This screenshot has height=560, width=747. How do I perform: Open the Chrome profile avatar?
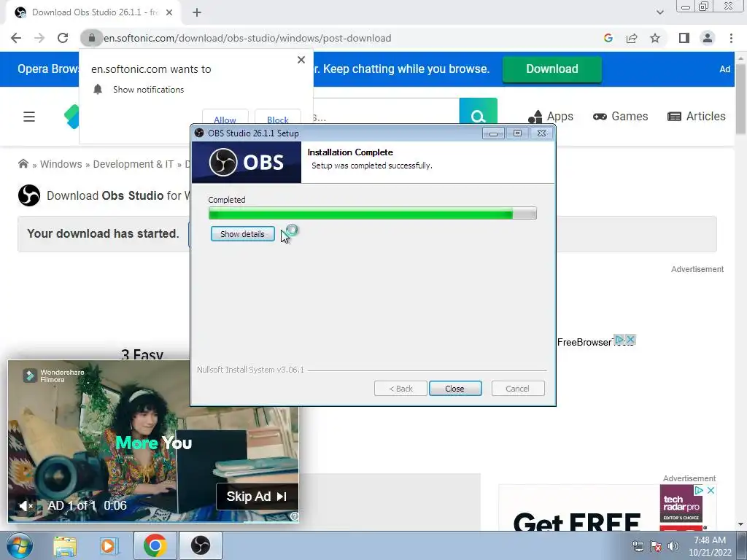[x=708, y=38]
